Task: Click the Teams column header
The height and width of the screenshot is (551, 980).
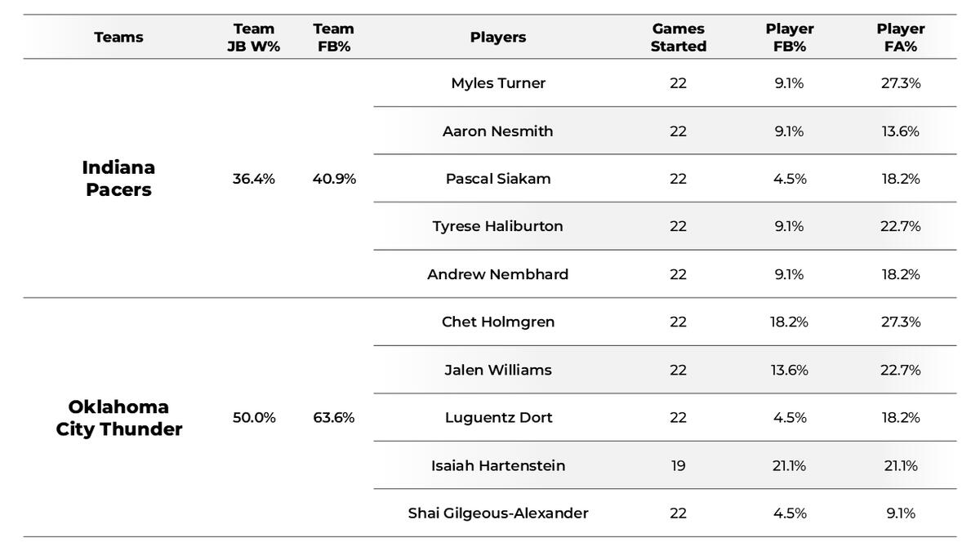Action: click(118, 37)
